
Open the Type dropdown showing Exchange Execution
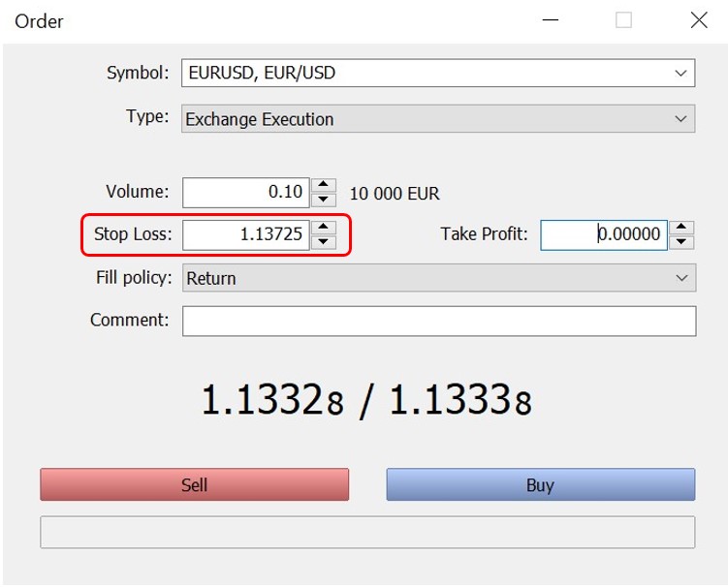[x=438, y=119]
